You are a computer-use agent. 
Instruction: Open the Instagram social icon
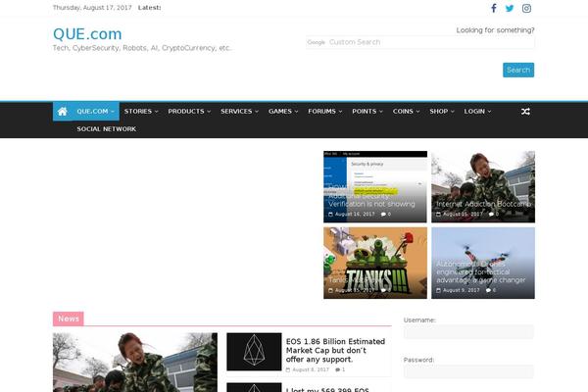526,8
